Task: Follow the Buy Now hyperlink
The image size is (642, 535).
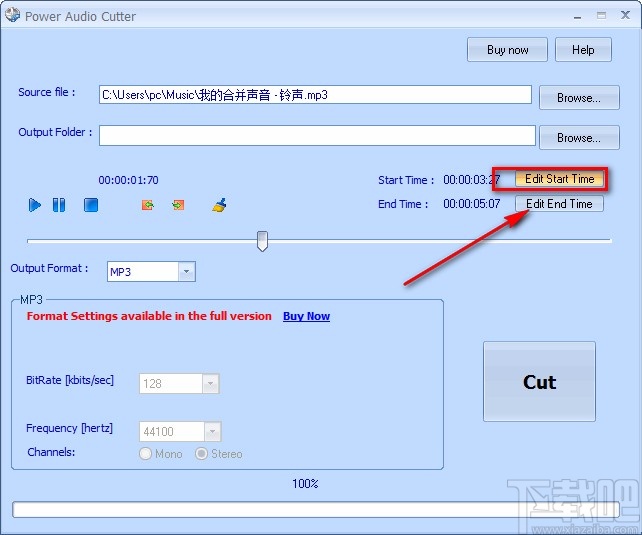Action: pos(306,316)
